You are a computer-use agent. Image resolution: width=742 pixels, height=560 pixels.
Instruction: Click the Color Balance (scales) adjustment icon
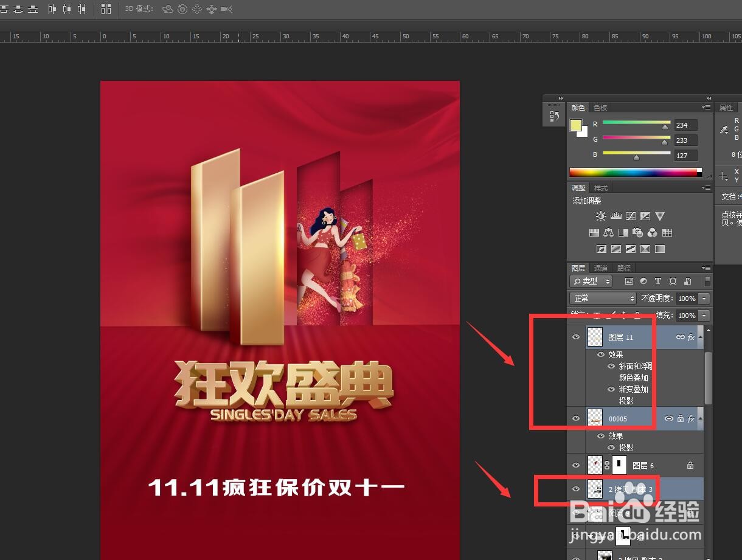608,232
